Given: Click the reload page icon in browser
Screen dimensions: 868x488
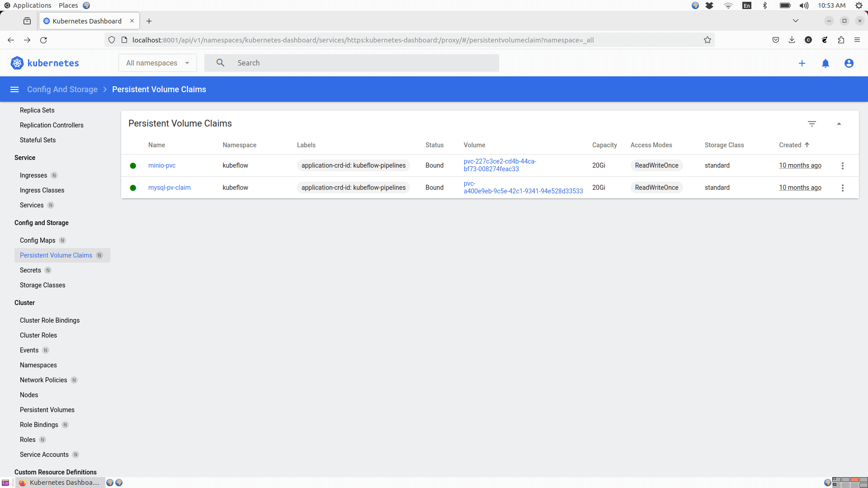Looking at the screenshot, I should (43, 40).
